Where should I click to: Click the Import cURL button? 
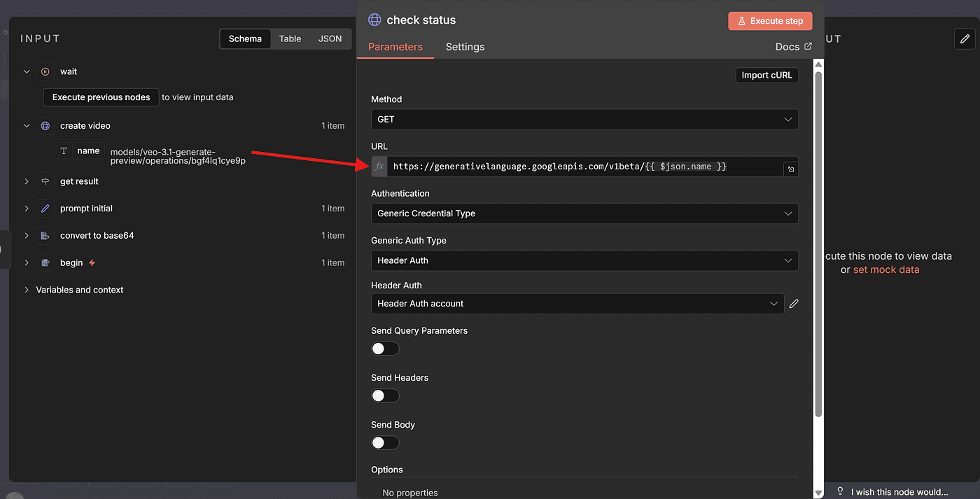pyautogui.click(x=766, y=75)
